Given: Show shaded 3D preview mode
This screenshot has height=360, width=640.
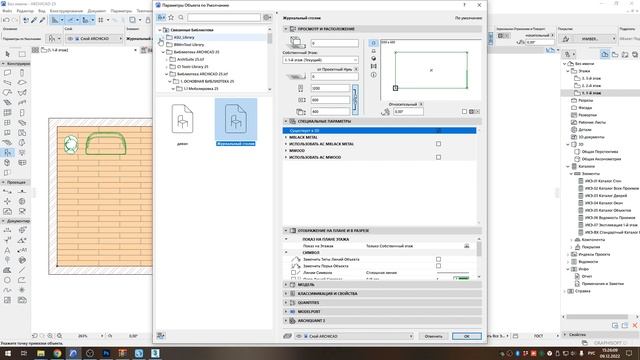Looking at the screenshot, I should pos(373,58).
